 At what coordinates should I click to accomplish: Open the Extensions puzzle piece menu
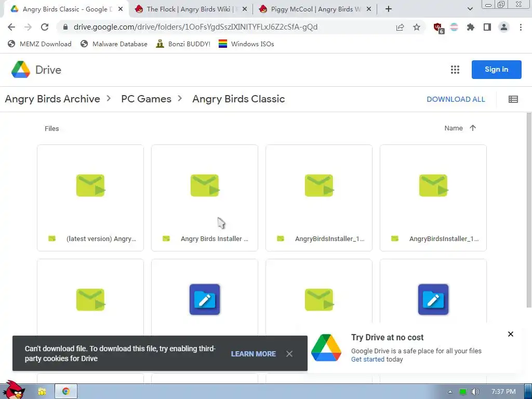(471, 27)
